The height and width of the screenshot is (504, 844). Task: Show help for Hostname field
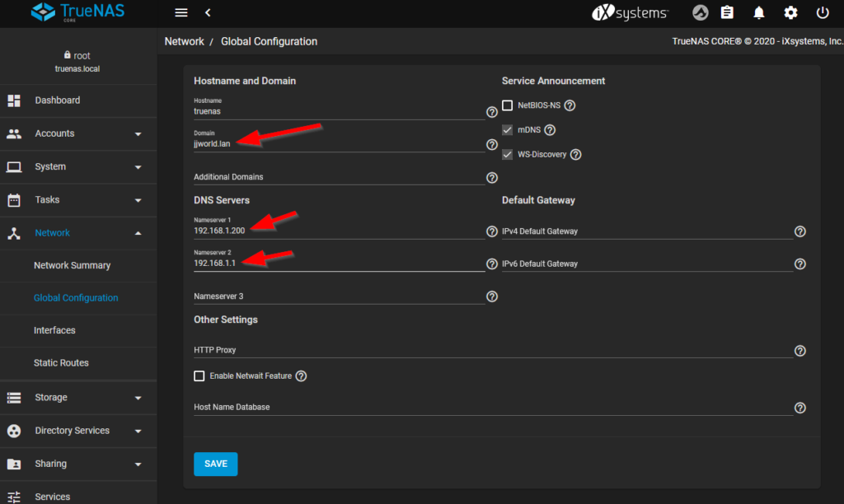click(492, 112)
